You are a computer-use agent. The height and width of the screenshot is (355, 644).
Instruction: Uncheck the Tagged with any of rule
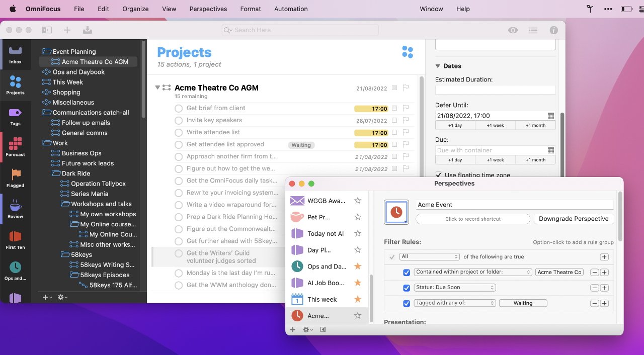(407, 303)
